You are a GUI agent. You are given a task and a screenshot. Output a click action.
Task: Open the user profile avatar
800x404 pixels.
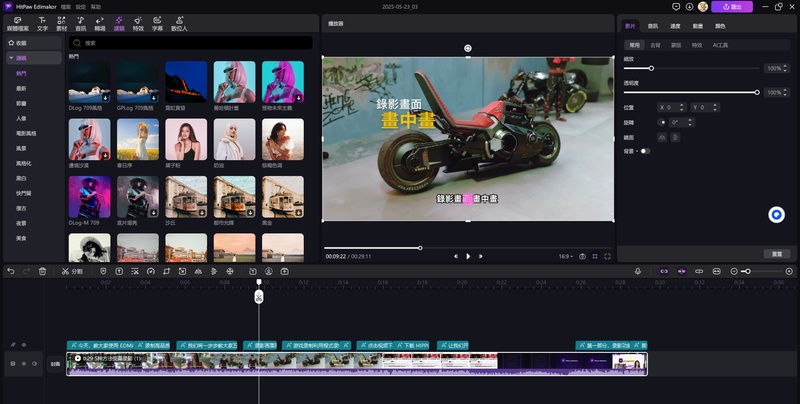click(x=703, y=7)
